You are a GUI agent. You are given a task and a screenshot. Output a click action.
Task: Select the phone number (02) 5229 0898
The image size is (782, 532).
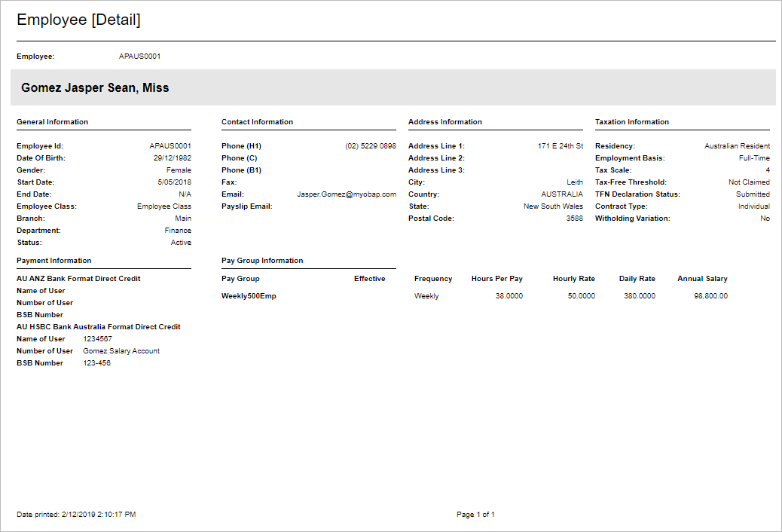(371, 146)
